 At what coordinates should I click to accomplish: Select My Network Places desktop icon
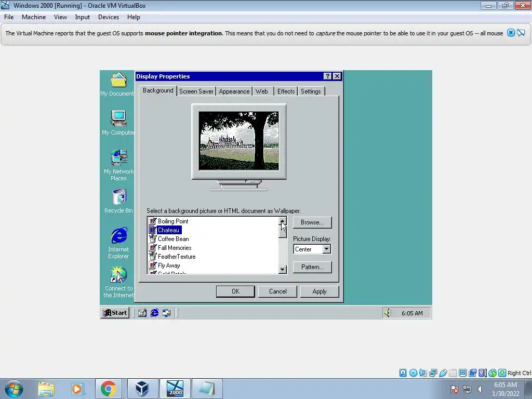pos(118,165)
